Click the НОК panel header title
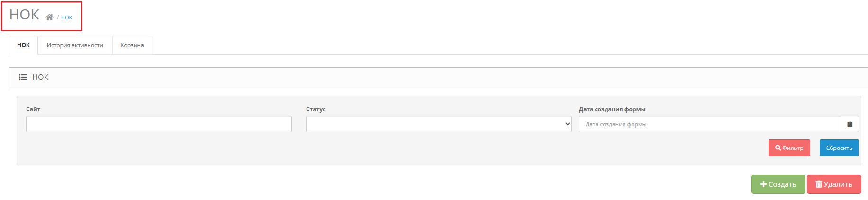 pos(40,77)
